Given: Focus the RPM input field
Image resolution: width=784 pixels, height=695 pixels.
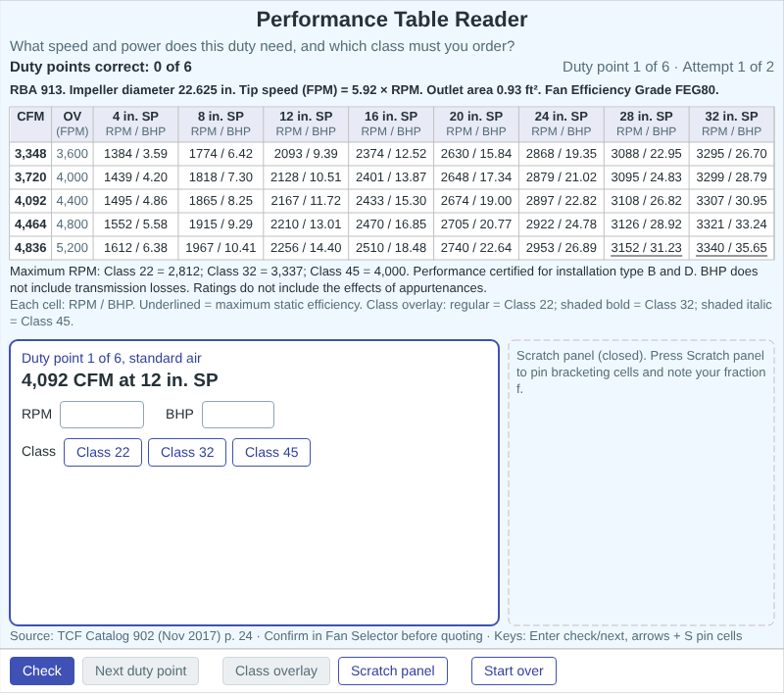Looking at the screenshot, I should pyautogui.click(x=102, y=414).
